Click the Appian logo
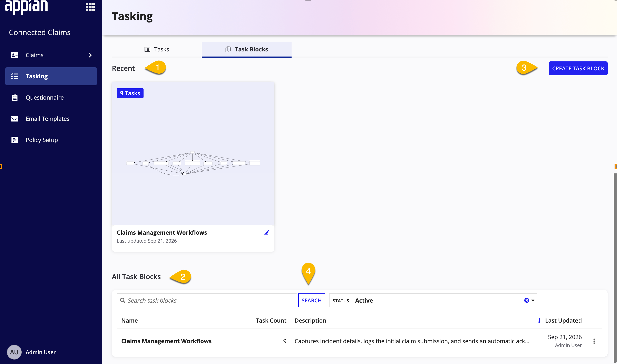The width and height of the screenshot is (617, 364). coord(26,7)
